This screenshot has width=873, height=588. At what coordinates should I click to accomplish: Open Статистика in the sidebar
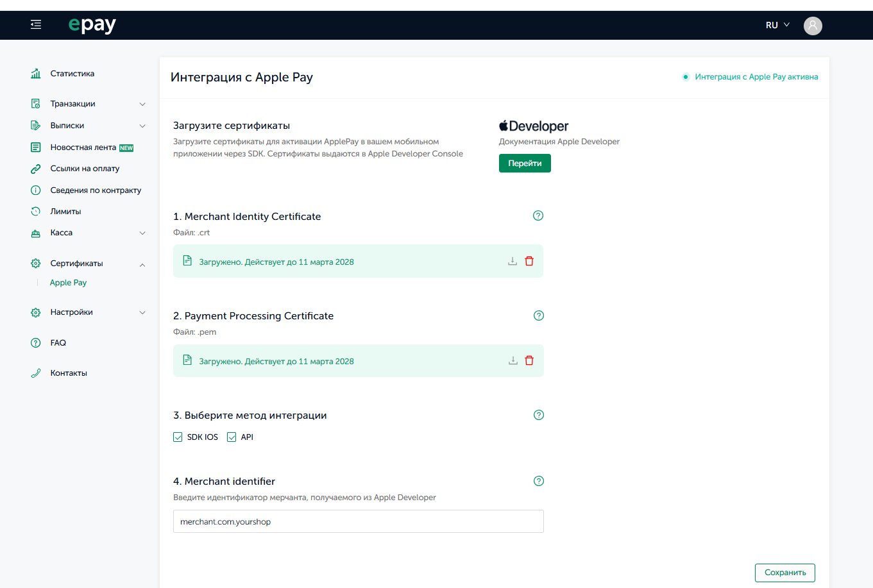tap(72, 74)
